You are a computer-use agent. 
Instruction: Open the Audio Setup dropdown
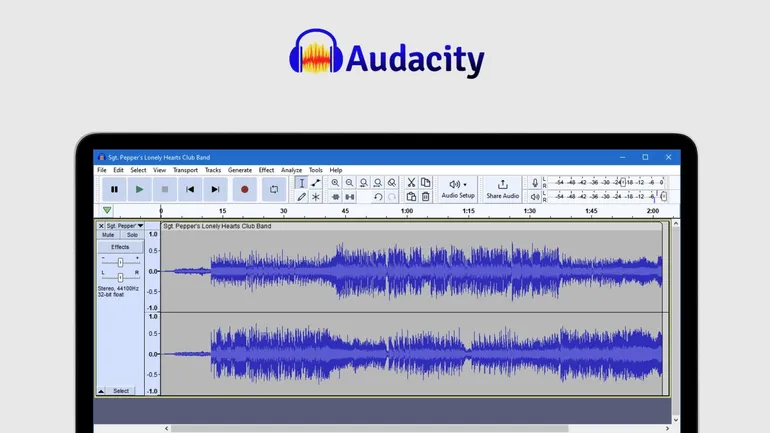click(458, 189)
